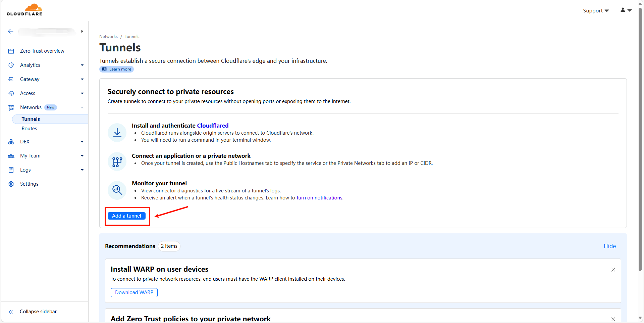This screenshot has height=323, width=644.
Task: Select Tunnels in the sidebar
Action: coord(31,119)
